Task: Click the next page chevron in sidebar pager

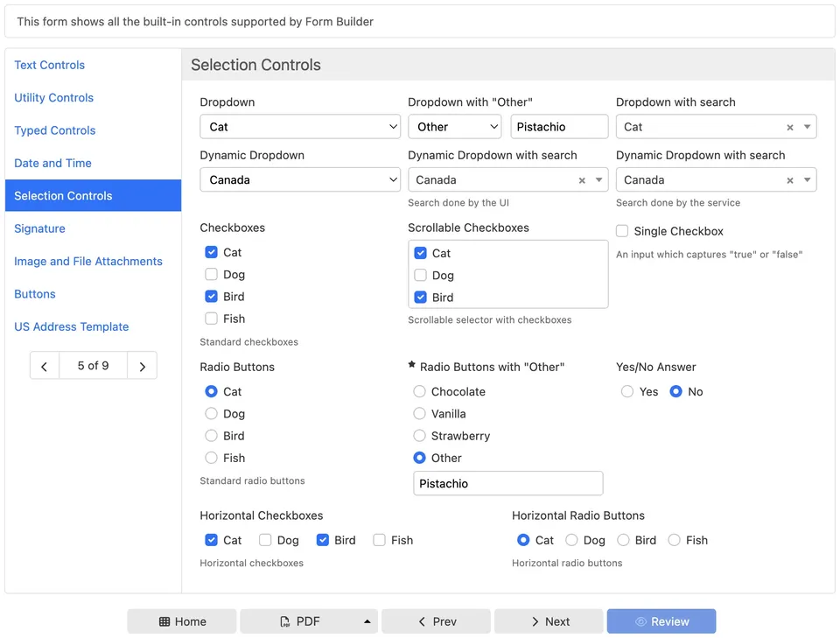Action: (x=142, y=366)
